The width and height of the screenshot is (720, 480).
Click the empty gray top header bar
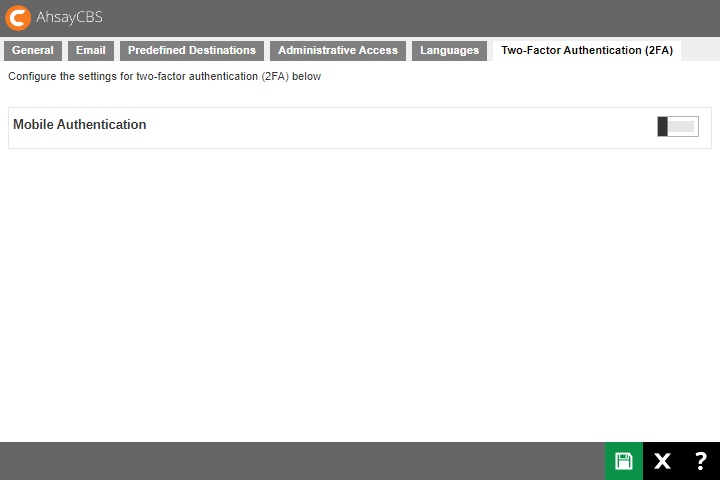click(x=400, y=17)
